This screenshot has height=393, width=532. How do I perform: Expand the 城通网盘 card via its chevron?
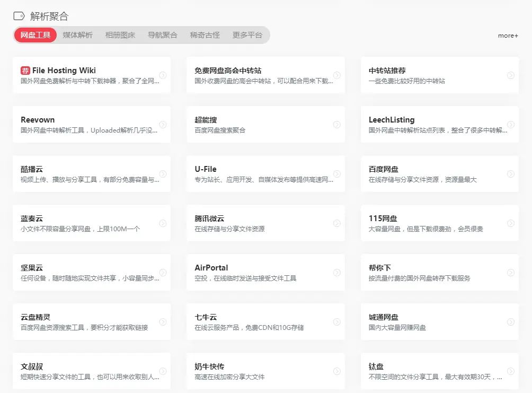click(510, 321)
